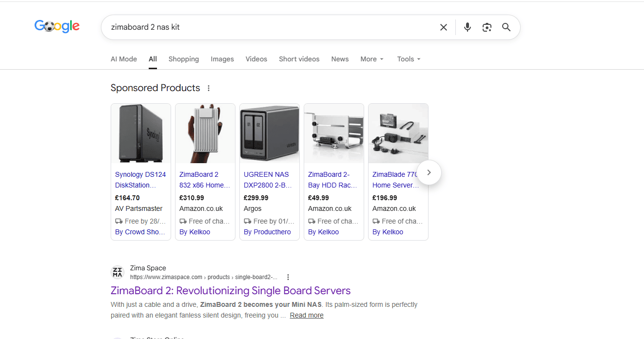
Task: Click the £299.99 price
Action: pos(256,198)
